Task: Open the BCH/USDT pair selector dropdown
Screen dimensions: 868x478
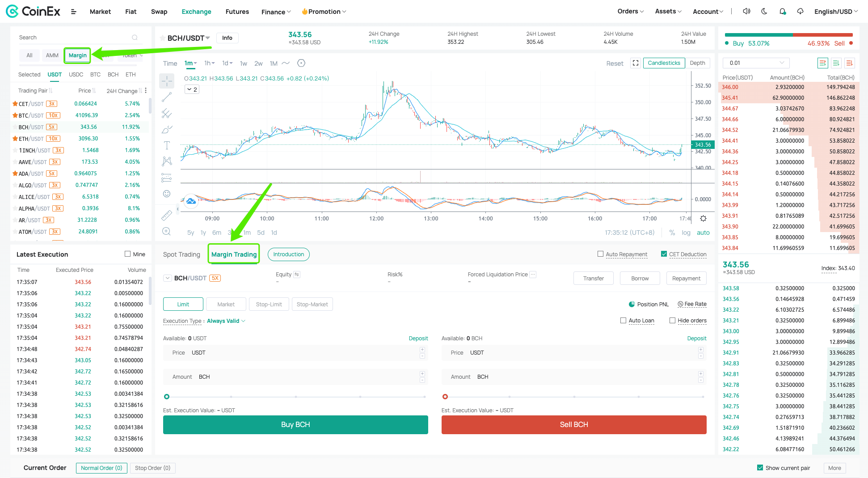Action: click(189, 38)
